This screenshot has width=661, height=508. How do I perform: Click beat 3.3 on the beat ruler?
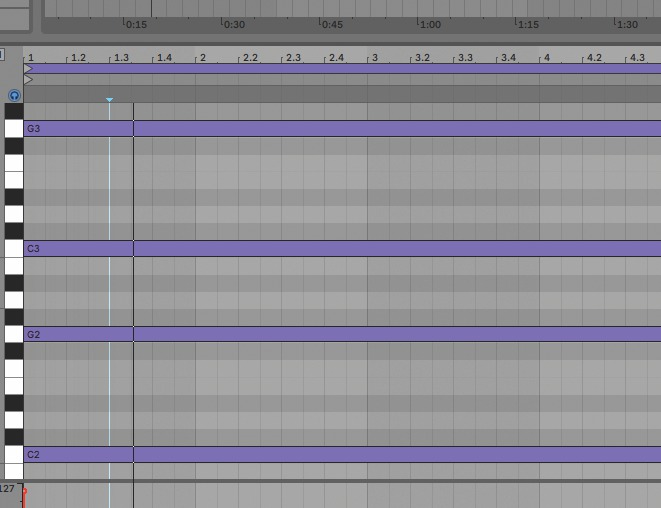coord(465,58)
